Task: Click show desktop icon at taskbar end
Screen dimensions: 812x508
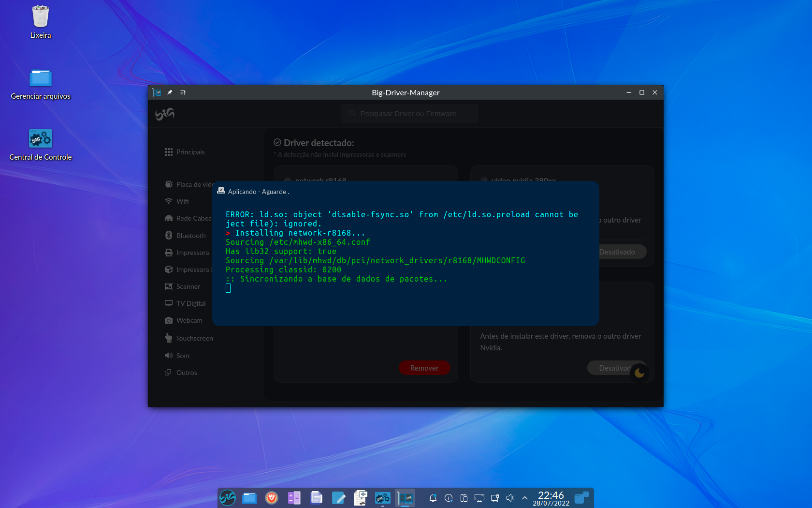Action: [x=582, y=498]
